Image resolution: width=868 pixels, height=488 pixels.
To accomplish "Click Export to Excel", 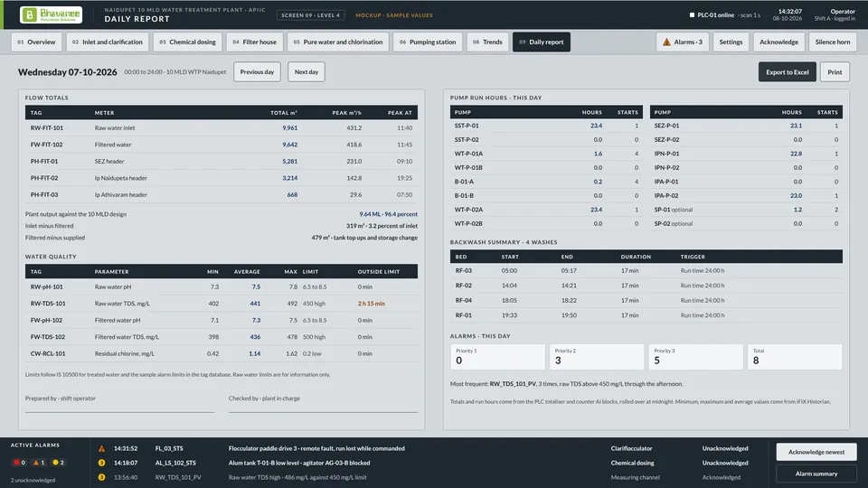I will click(788, 72).
